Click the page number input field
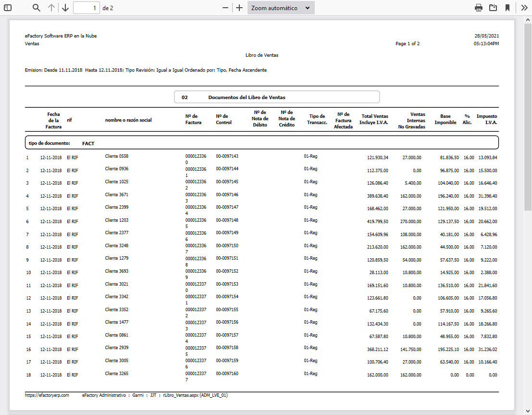This screenshot has width=532, height=415. [87, 8]
